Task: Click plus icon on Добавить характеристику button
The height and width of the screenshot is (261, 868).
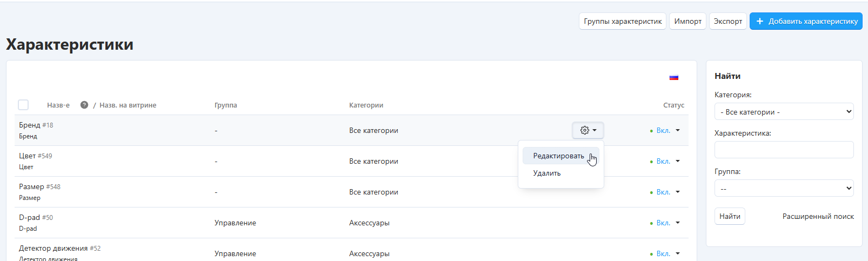Action: [759, 21]
